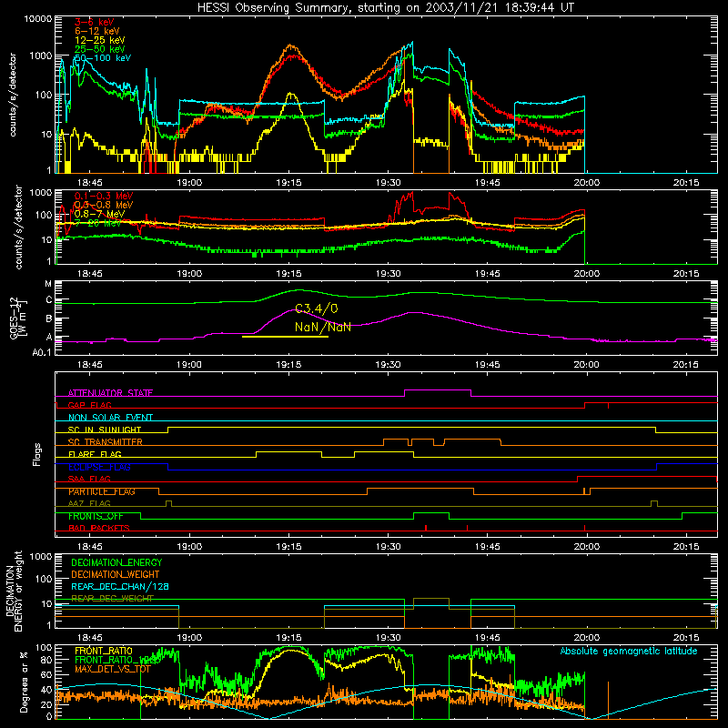The width and height of the screenshot is (728, 728).
Task: Click 'Absolute geomagnetic latitude' label
Action: [629, 651]
